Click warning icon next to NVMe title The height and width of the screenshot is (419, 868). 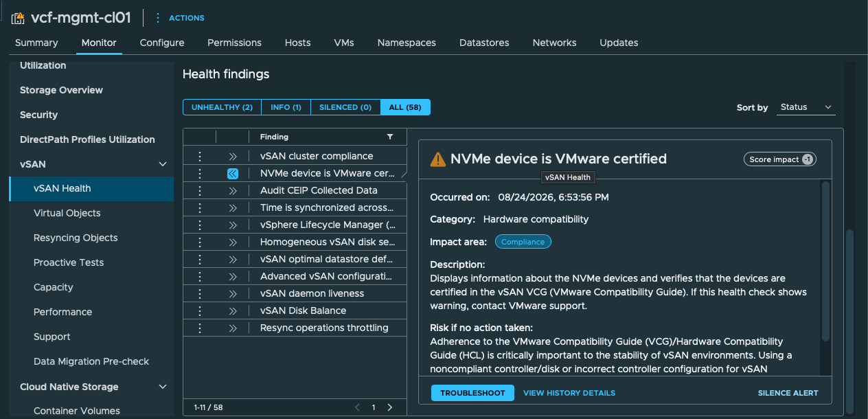click(437, 159)
